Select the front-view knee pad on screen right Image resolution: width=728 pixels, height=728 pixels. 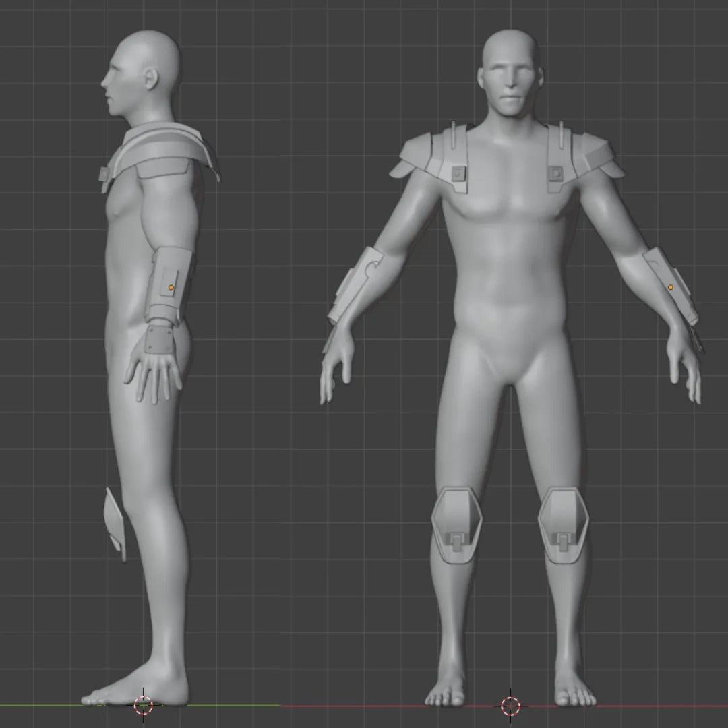(563, 524)
